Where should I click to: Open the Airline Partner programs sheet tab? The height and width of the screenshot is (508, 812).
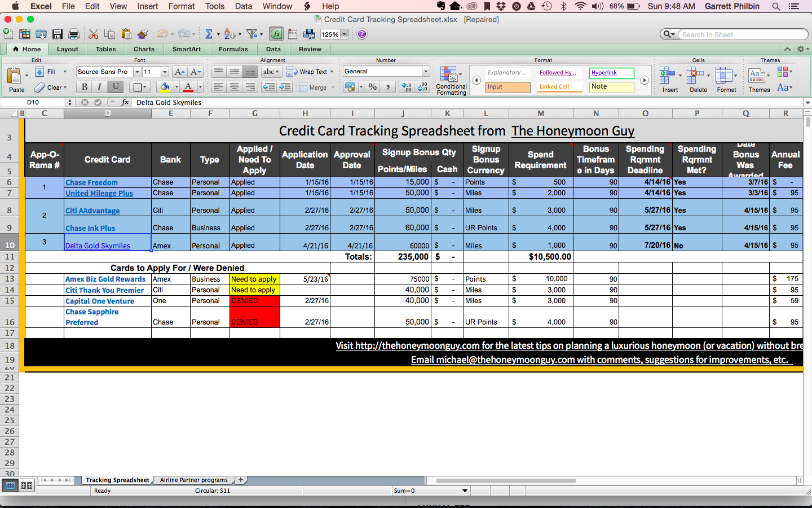[x=194, y=480]
